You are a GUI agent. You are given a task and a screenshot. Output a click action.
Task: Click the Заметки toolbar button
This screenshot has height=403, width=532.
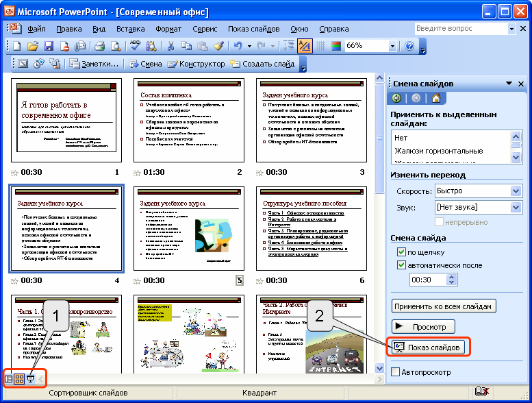click(x=94, y=64)
